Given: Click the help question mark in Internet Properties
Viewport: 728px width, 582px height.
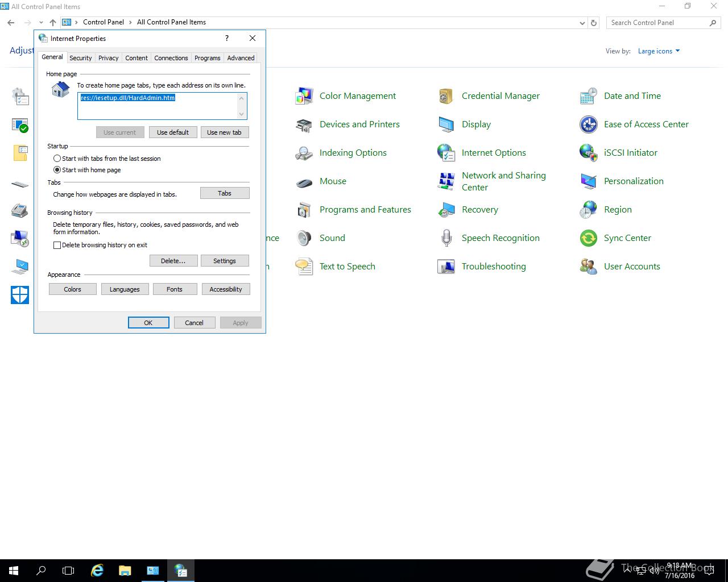Looking at the screenshot, I should pos(227,38).
